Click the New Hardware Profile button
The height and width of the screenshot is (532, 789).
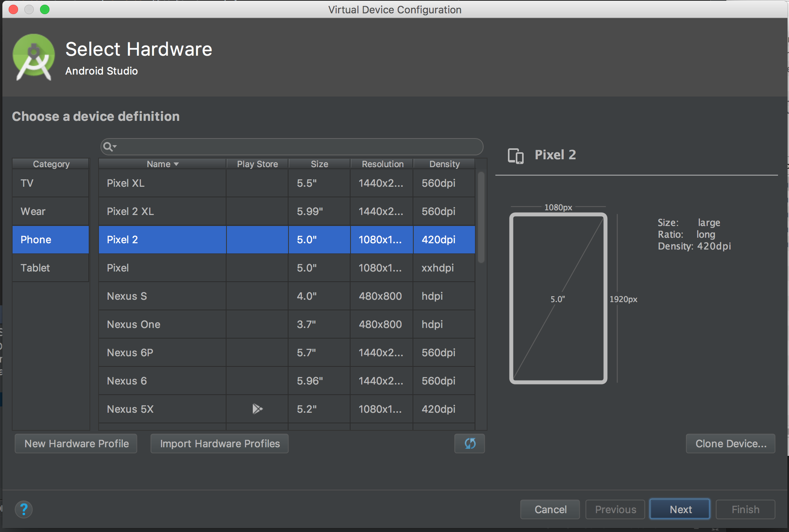[76, 443]
